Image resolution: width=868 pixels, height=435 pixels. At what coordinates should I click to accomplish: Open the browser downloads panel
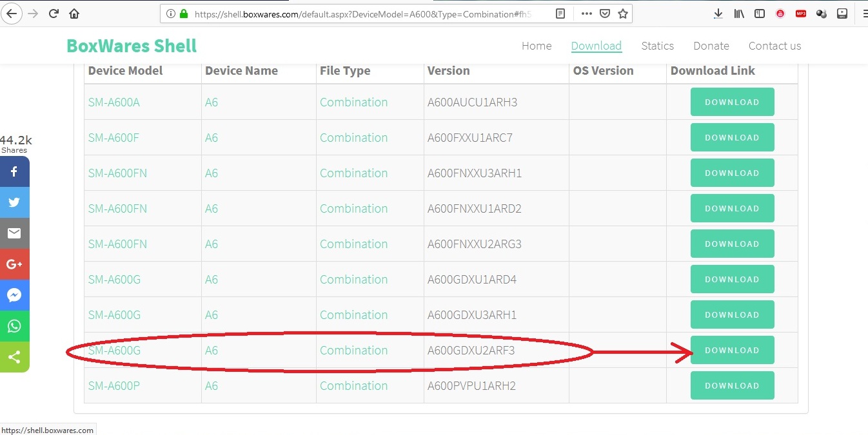click(718, 14)
